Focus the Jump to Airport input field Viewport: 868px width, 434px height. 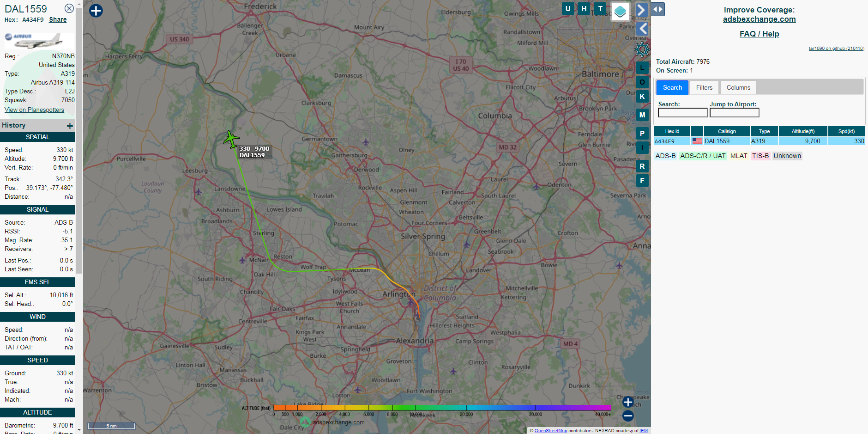pos(734,112)
